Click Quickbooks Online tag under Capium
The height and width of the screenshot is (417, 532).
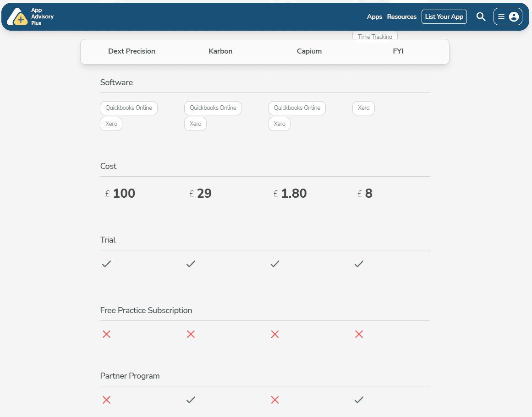297,108
